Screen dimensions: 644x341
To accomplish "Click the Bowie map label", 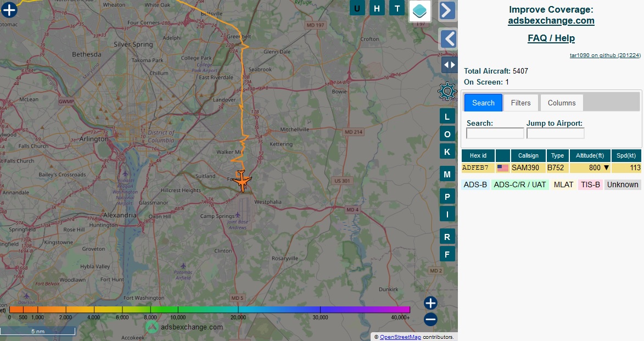I will (339, 92).
